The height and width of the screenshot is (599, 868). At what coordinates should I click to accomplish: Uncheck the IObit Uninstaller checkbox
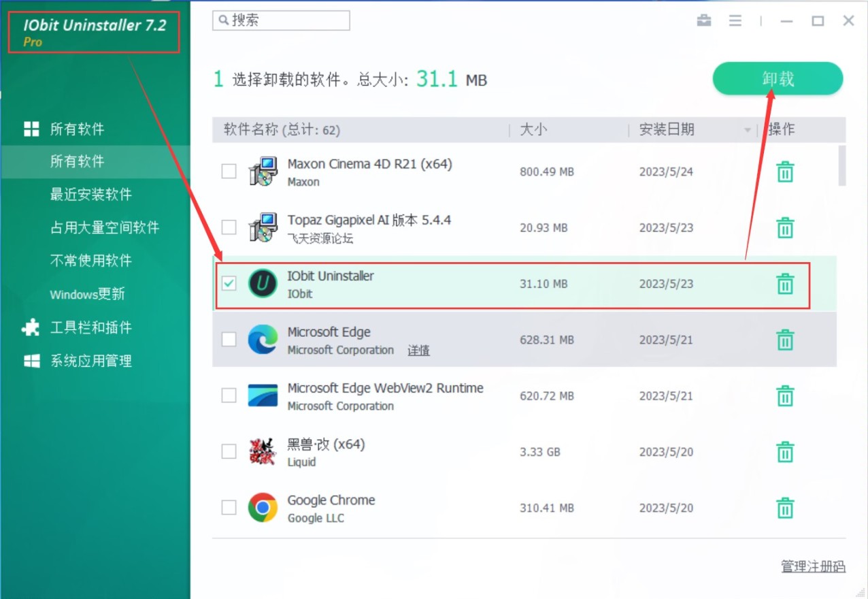229,283
